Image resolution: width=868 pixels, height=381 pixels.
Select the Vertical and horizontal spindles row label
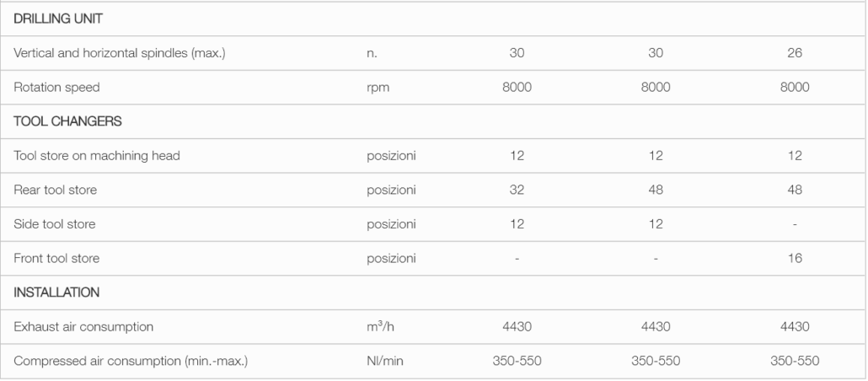tap(120, 53)
